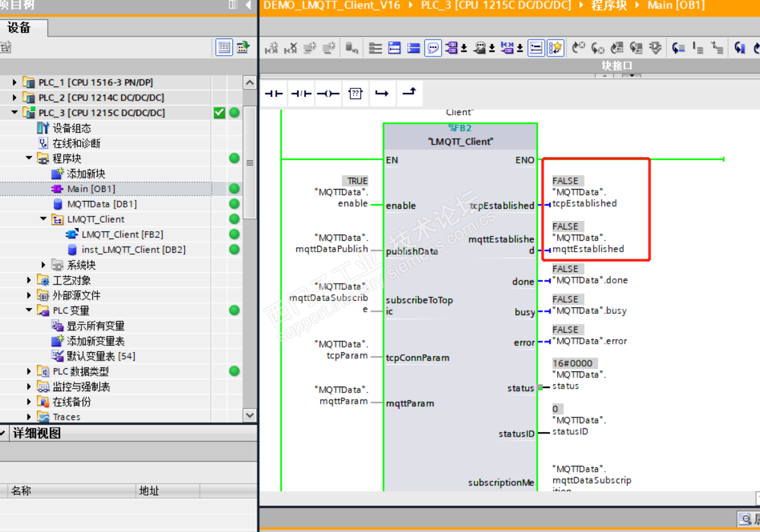Toggle free-form comments speech-bubble icon
The width and height of the screenshot is (760, 532).
[433, 48]
